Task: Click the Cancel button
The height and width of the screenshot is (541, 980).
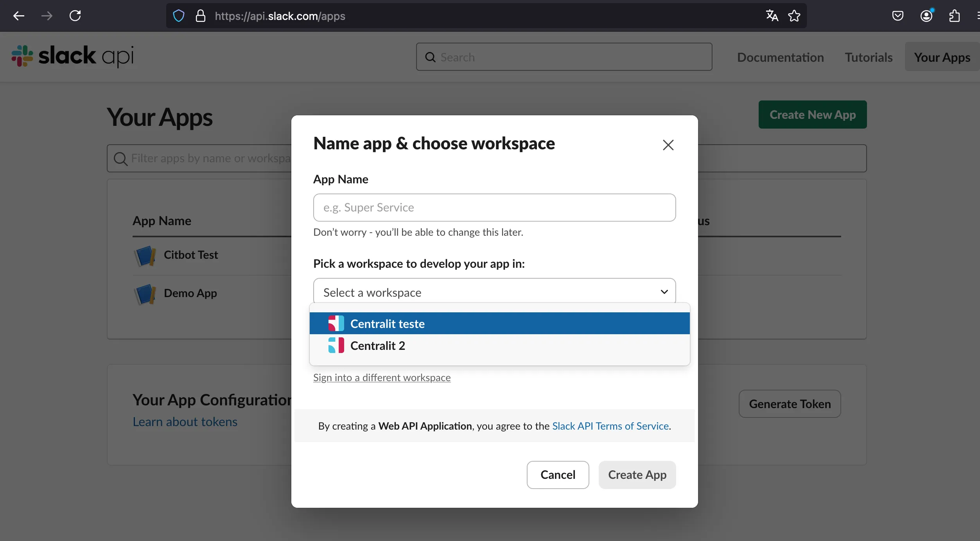Action: point(558,475)
